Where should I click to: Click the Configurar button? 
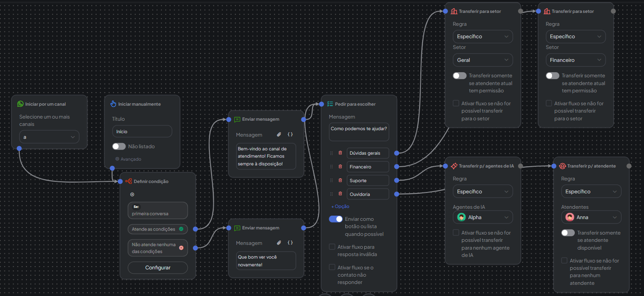click(158, 268)
